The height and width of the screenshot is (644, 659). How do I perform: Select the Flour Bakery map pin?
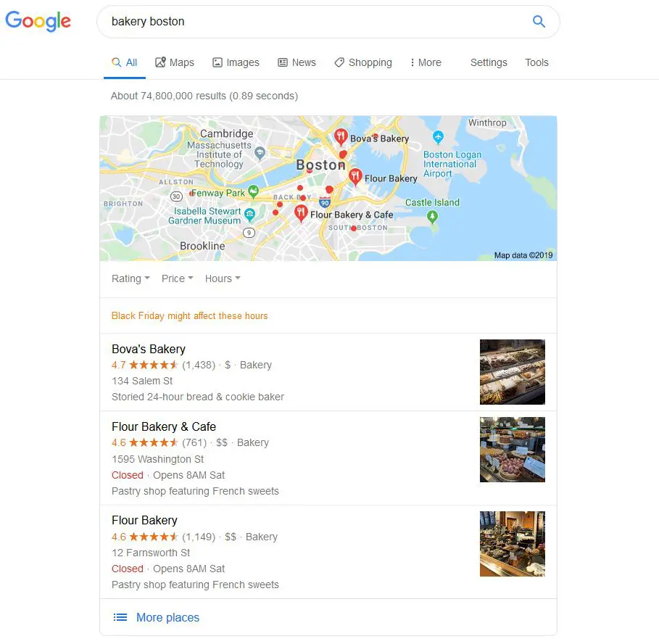tap(355, 176)
